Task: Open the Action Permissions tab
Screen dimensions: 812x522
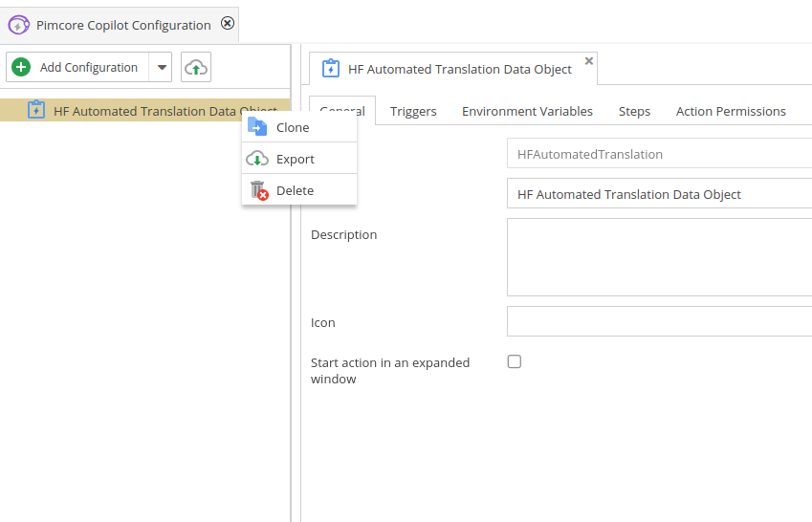Action: (731, 111)
